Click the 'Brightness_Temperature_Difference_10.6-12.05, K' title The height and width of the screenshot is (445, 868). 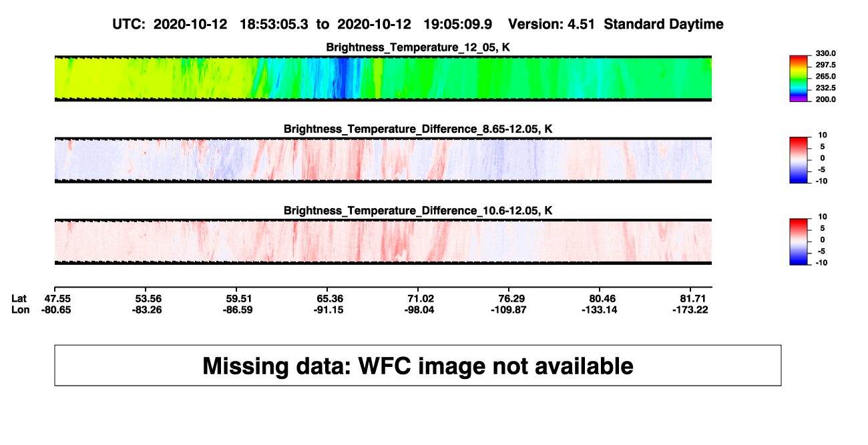(418, 211)
